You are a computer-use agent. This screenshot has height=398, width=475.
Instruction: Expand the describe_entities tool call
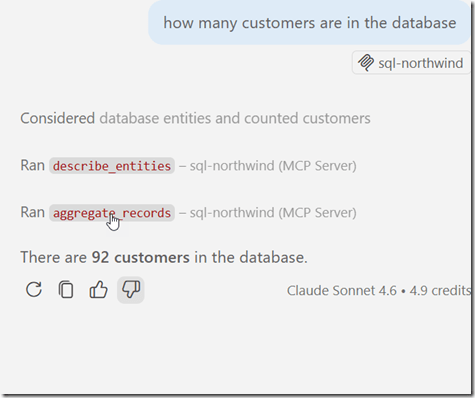point(112,166)
